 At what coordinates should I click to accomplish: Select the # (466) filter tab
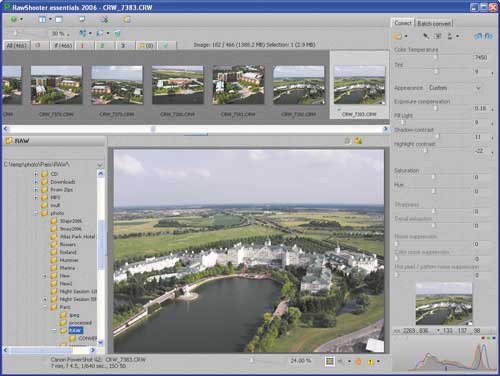point(63,45)
